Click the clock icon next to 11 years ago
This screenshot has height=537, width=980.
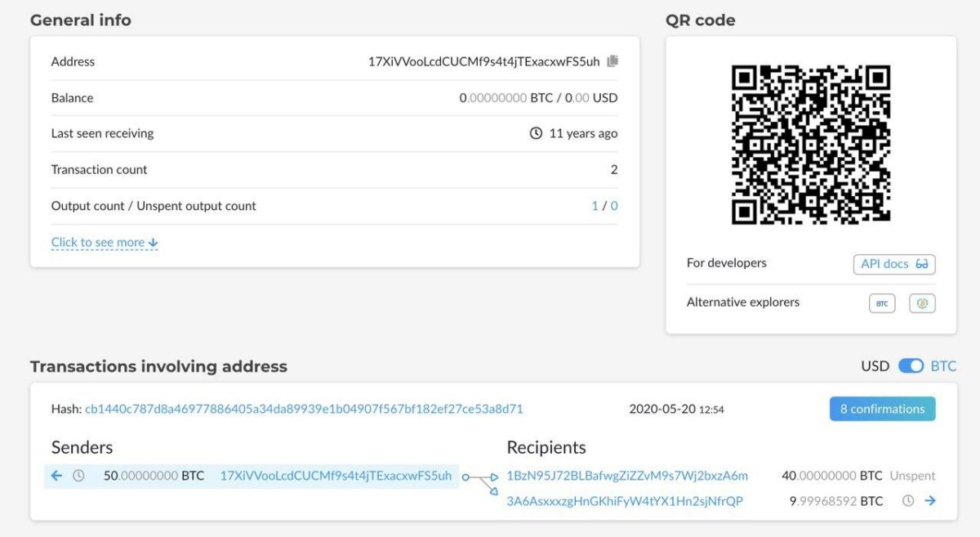point(536,133)
